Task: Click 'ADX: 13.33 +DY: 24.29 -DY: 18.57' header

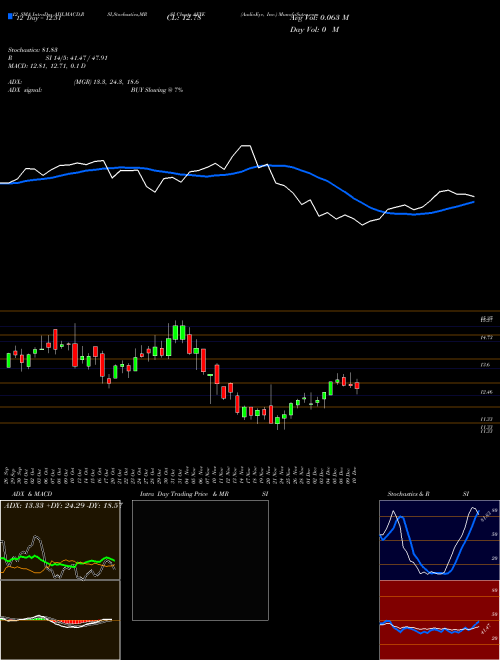Action: (63, 505)
